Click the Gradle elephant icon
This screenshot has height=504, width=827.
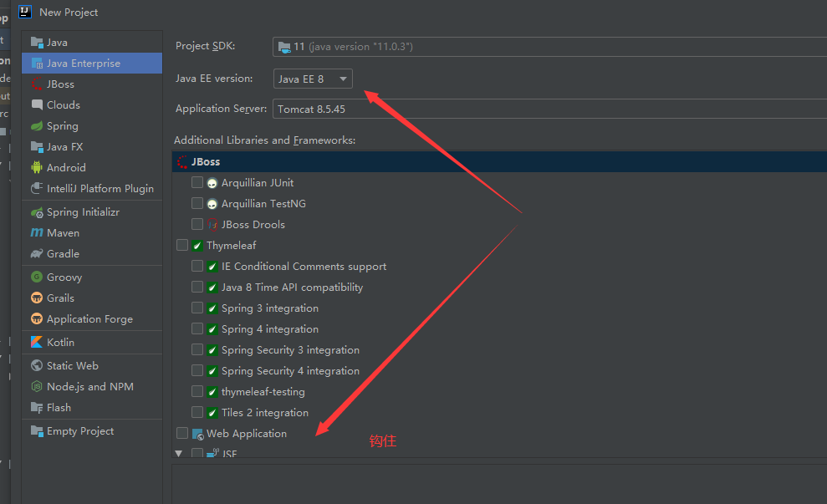37,254
